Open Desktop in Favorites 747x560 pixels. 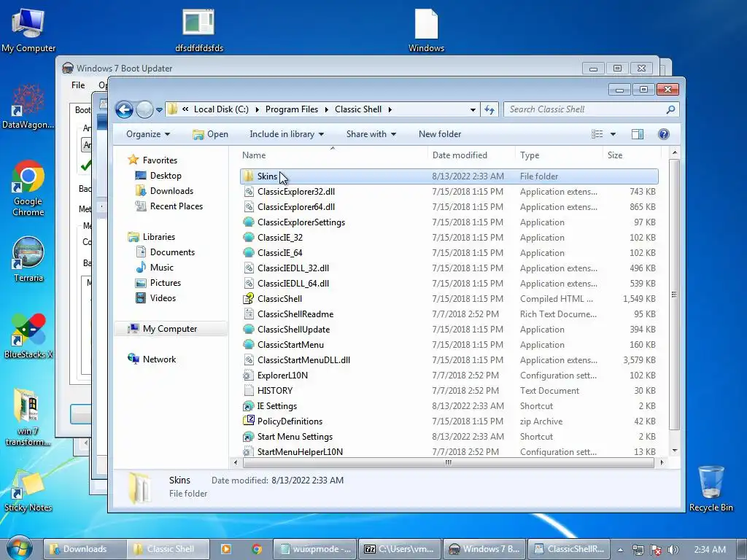166,176
